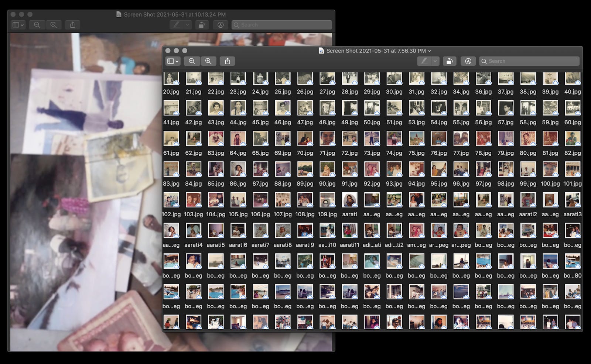Select the aarati4 thumbnail
Image resolution: width=591 pixels, height=364 pixels.
click(x=194, y=230)
